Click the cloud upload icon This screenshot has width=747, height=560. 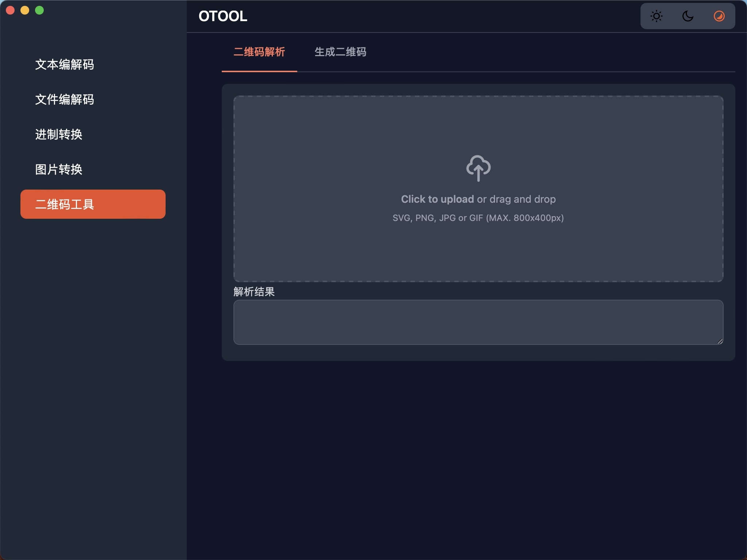pos(478,168)
